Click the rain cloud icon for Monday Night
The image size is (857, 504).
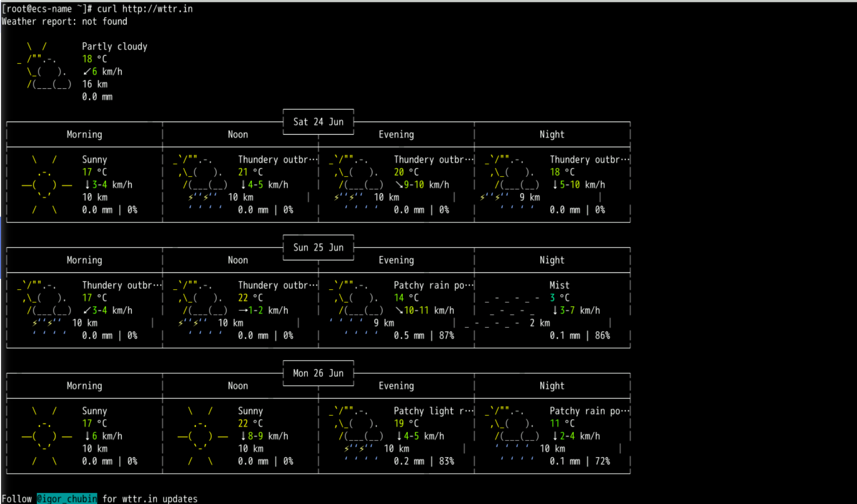[512, 435]
